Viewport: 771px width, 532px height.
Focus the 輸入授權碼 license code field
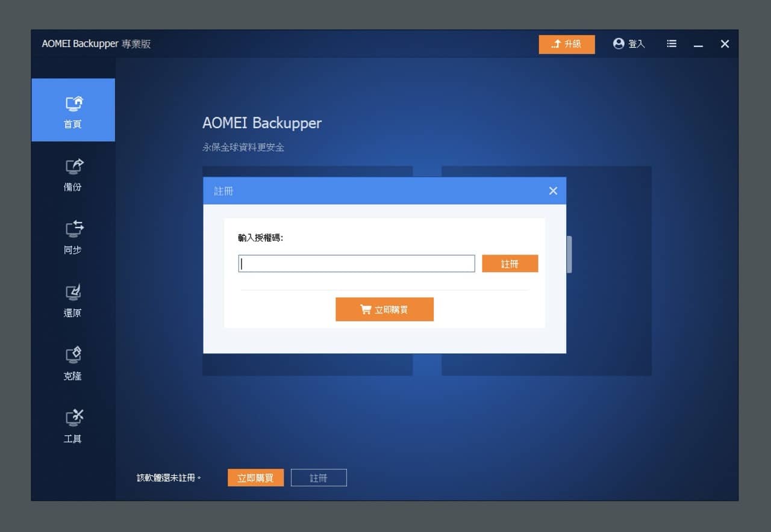357,264
